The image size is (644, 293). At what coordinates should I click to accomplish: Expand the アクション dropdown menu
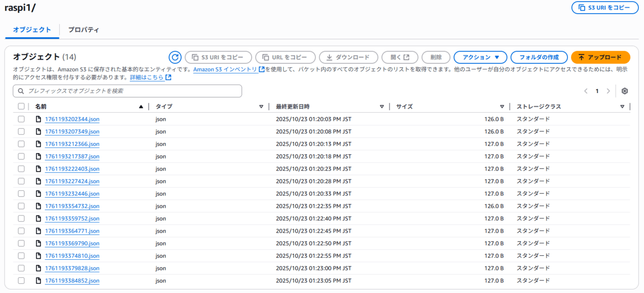[480, 57]
